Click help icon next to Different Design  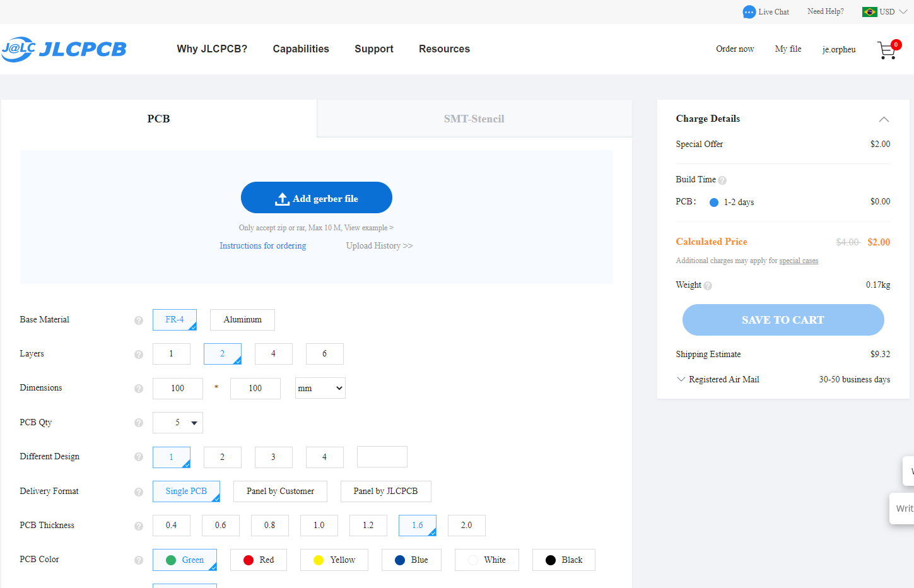coord(139,457)
